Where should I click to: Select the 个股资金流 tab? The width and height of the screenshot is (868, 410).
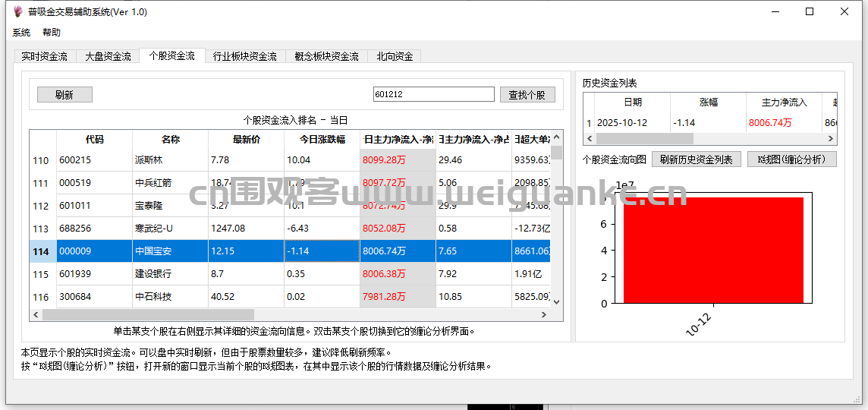171,55
